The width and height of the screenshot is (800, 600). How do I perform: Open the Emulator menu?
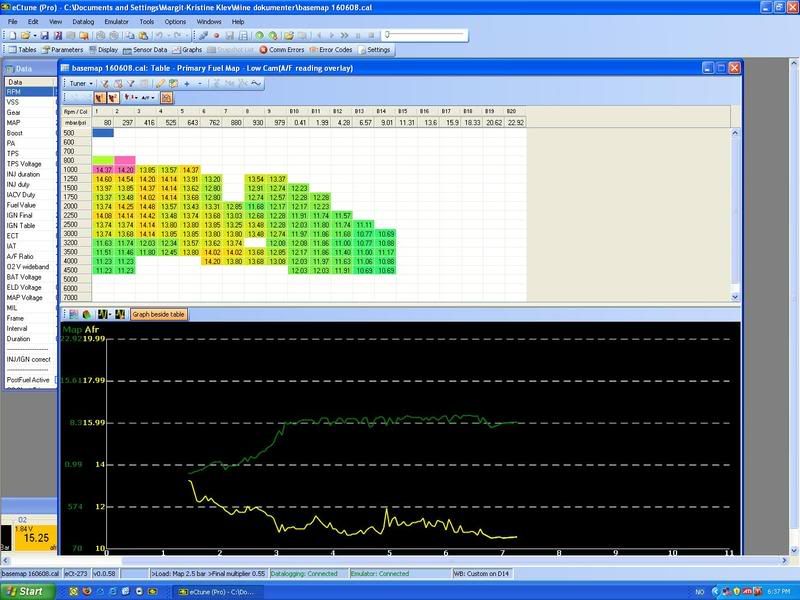[x=116, y=22]
